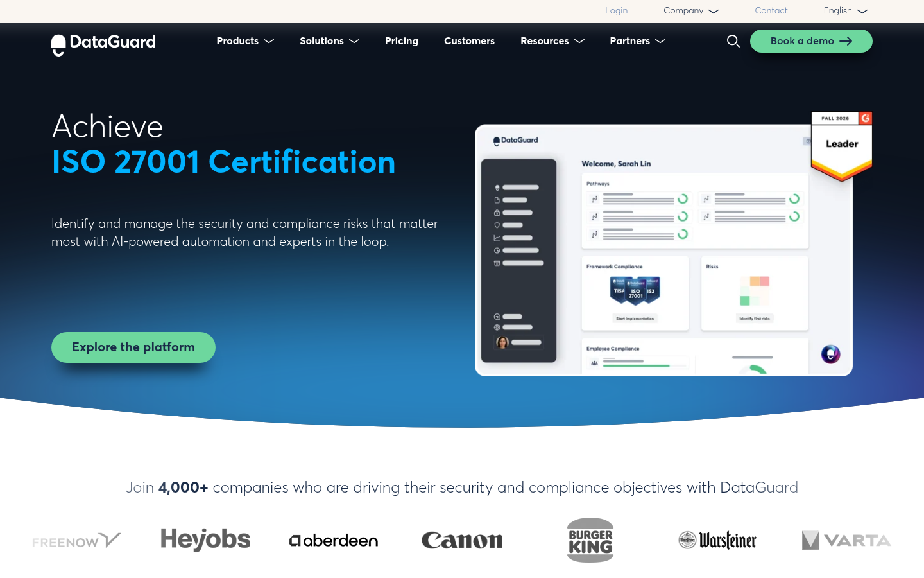Click the G2 Fall 2026 Leader badge
This screenshot has width=924, height=578.
point(842,146)
